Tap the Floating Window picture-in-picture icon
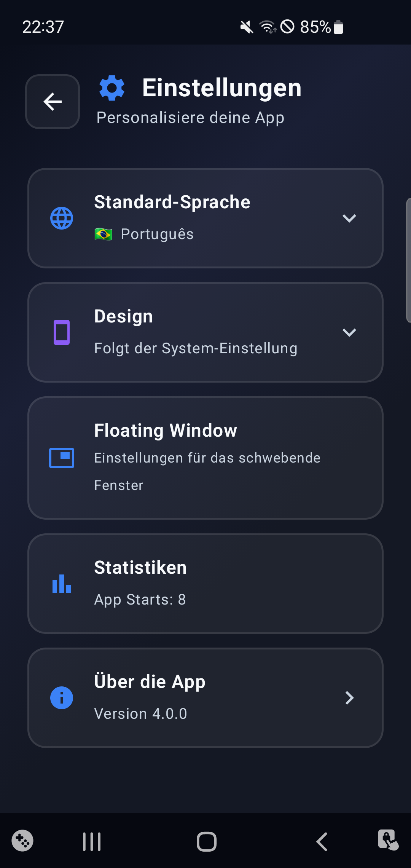The image size is (411, 868). click(62, 458)
